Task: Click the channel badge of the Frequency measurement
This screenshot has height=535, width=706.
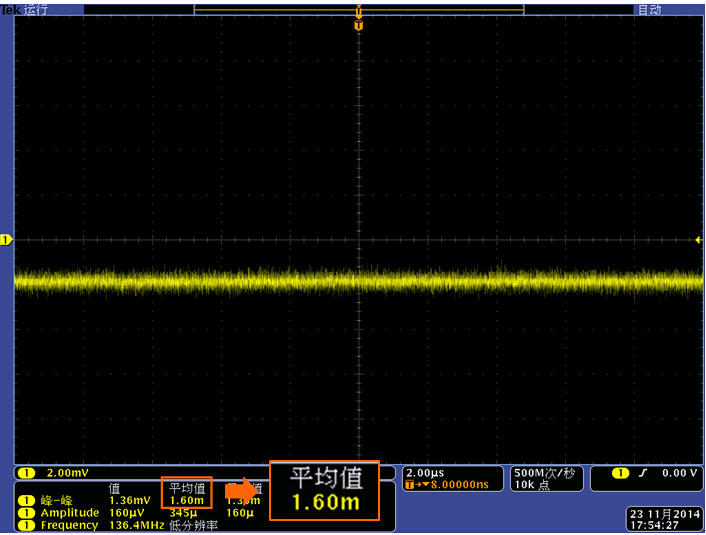Action: [x=27, y=525]
